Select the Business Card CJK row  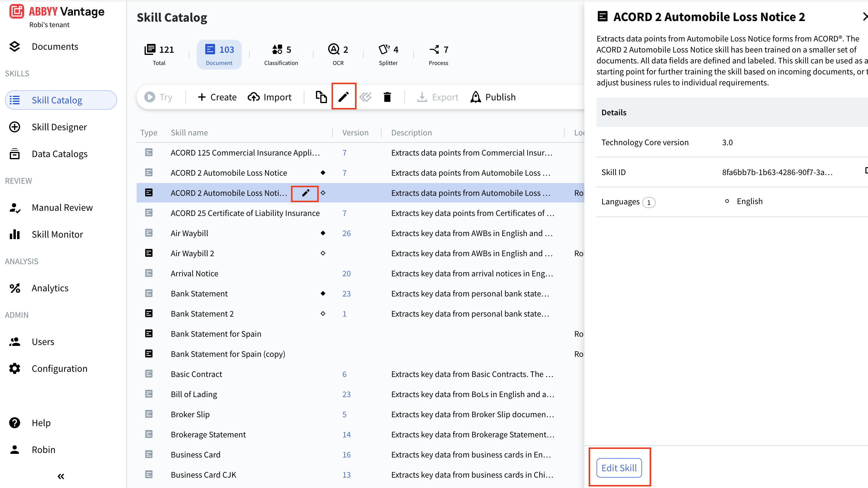pos(360,475)
